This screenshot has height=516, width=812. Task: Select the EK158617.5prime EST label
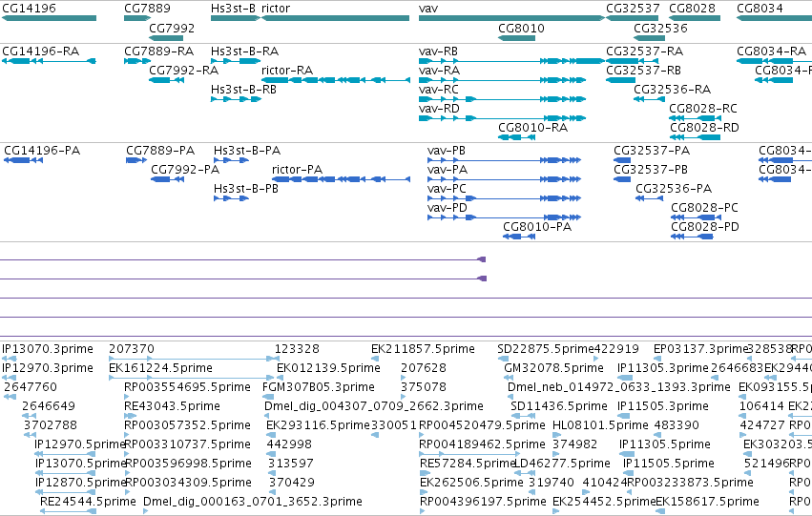click(x=707, y=502)
